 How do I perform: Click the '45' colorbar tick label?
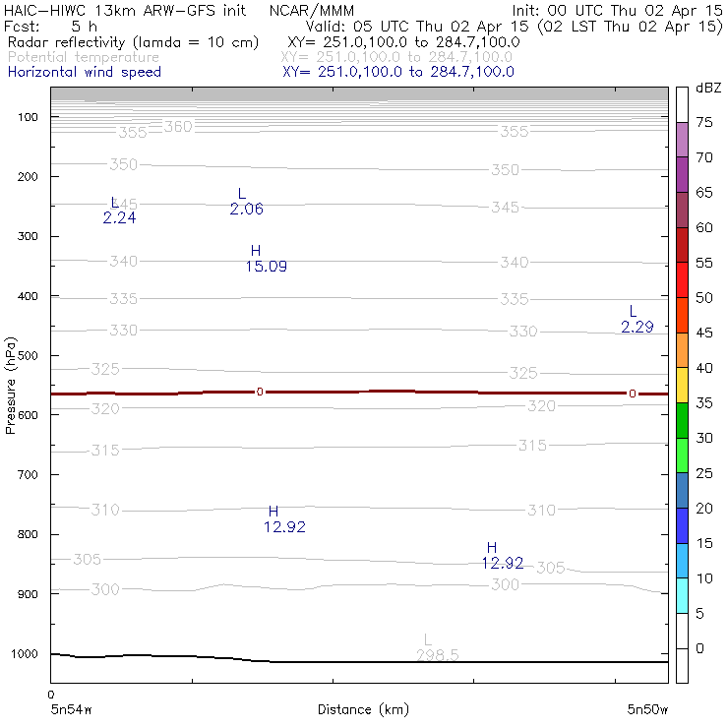point(704,333)
